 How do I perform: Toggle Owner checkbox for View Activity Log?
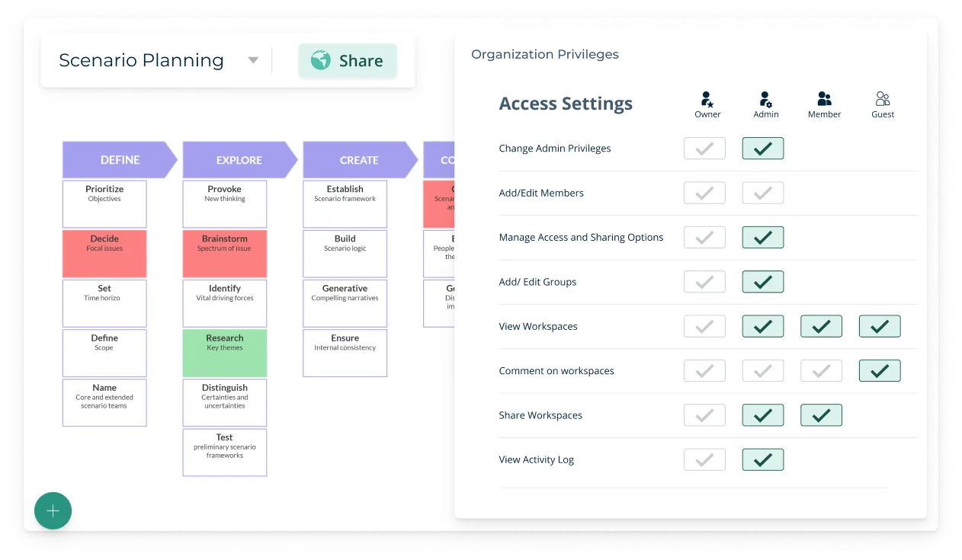pyautogui.click(x=704, y=459)
